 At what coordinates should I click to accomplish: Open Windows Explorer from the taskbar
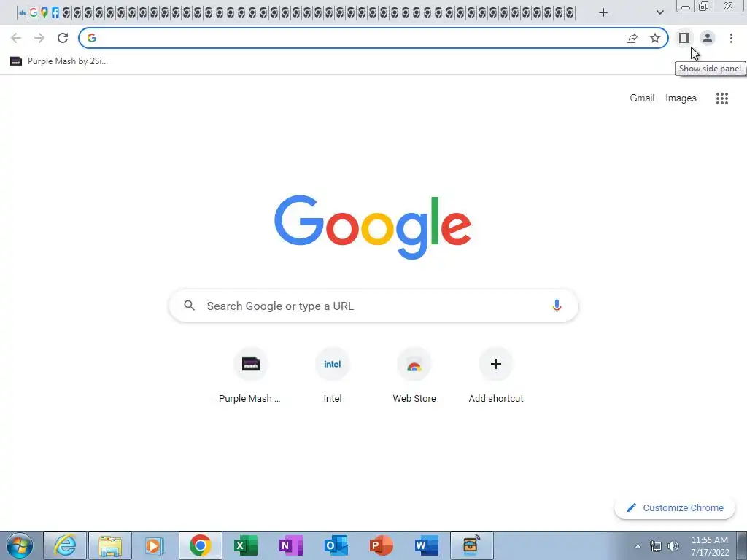click(x=110, y=545)
